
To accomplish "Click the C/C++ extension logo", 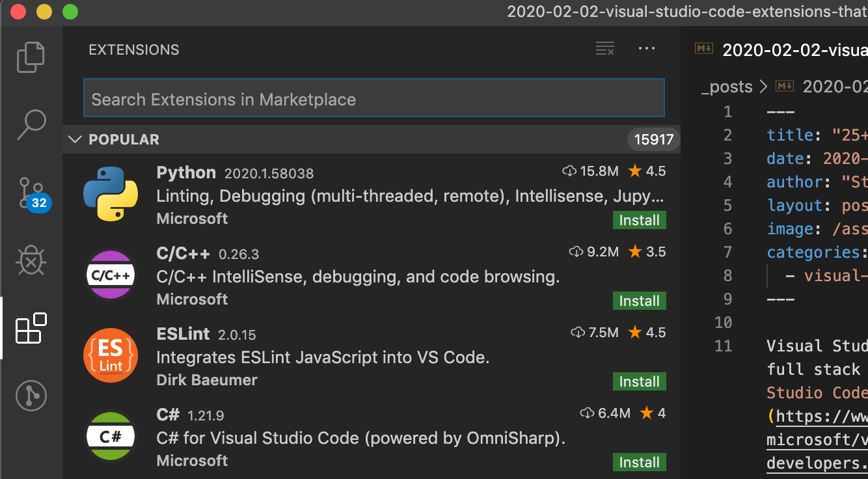I will pyautogui.click(x=111, y=275).
